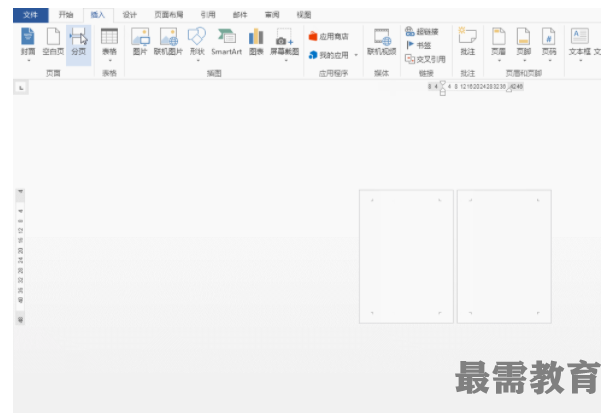Viewport: 607px width, 417px height.
Task: Insert a bookmark (书签)
Action: click(x=418, y=45)
